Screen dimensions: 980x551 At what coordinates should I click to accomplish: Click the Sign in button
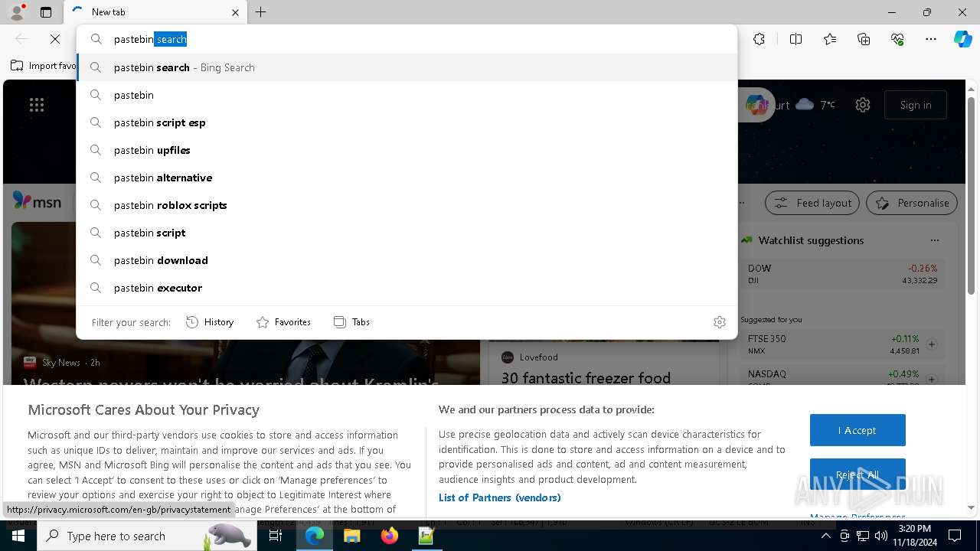tap(916, 105)
